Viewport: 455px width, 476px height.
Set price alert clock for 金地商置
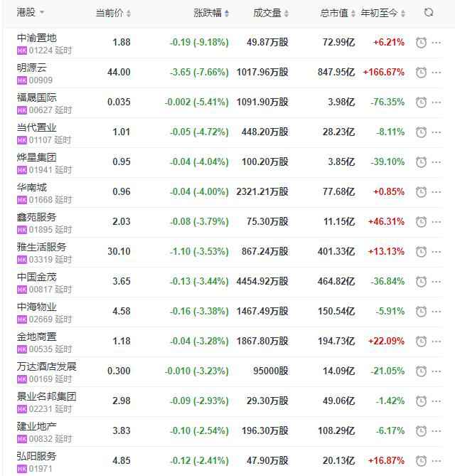tap(421, 342)
